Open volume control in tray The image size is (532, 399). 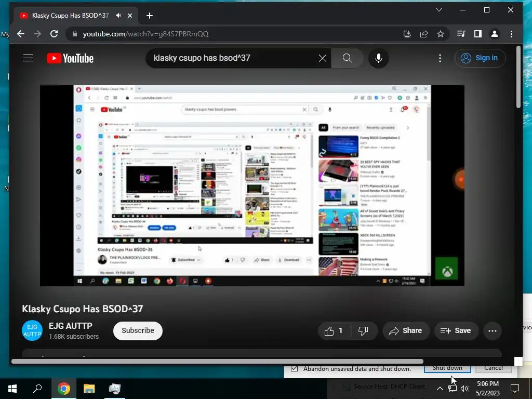[465, 389]
